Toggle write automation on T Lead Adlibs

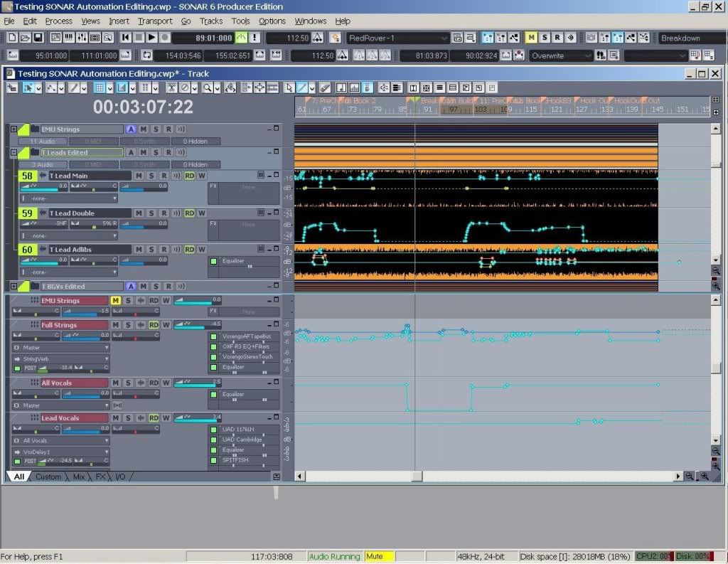click(201, 250)
